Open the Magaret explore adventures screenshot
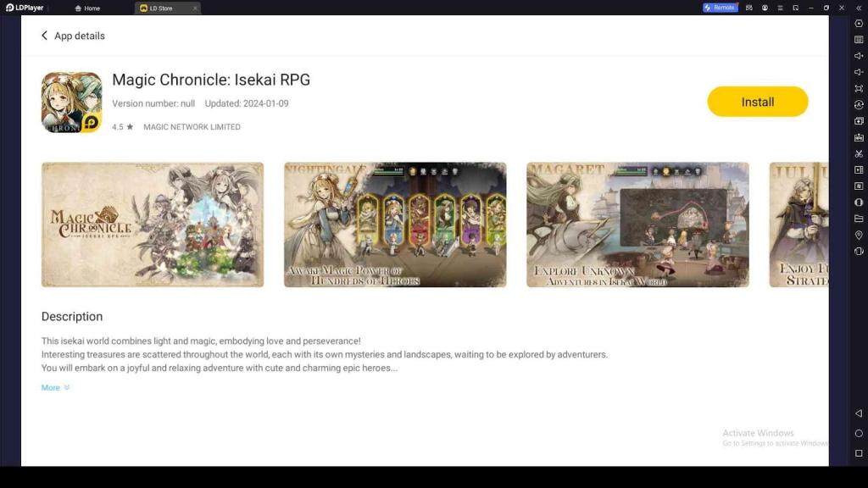 tap(637, 225)
